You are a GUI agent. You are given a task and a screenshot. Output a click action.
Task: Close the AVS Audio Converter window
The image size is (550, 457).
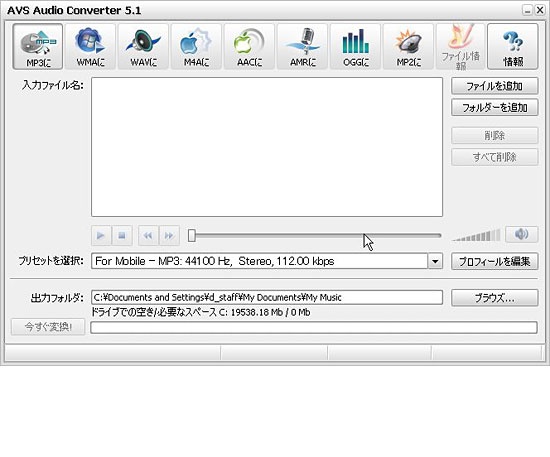[540, 10]
